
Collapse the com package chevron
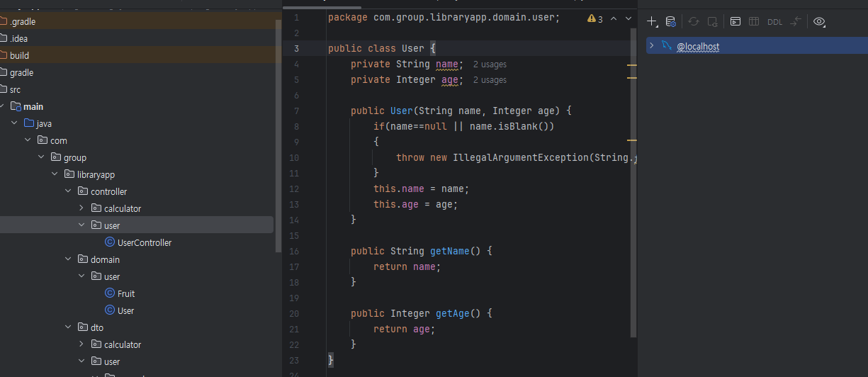coord(28,140)
